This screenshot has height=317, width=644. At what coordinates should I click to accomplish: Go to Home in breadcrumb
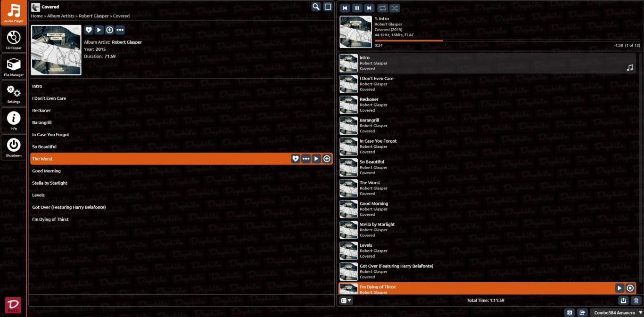click(x=37, y=16)
